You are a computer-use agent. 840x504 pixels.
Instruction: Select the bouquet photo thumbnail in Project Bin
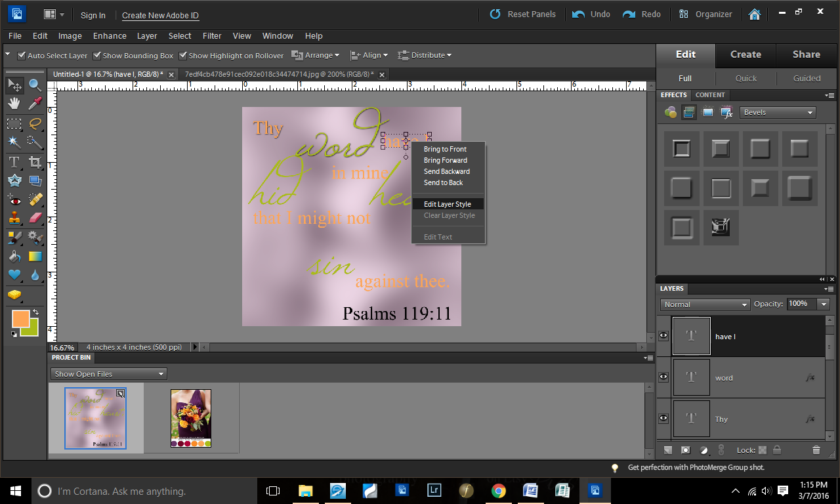(191, 418)
